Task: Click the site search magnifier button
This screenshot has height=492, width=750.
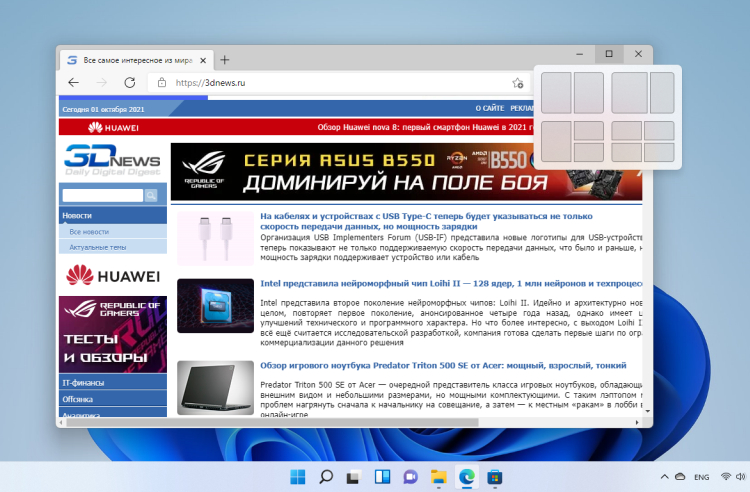Action: coord(151,196)
